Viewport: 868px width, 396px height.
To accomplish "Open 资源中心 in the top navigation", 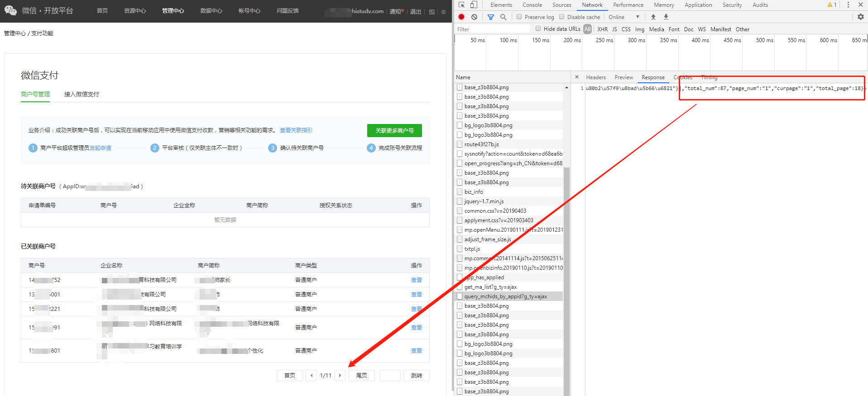I will click(135, 11).
